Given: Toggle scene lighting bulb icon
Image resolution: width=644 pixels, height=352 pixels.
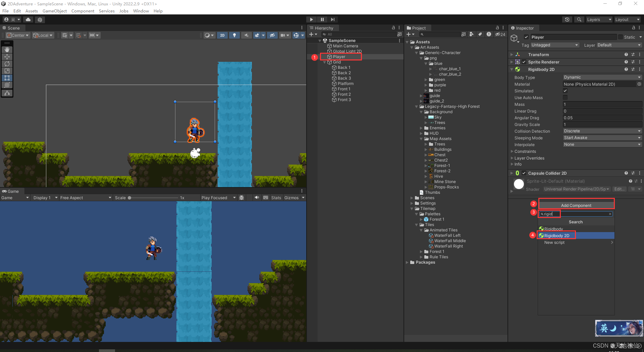Looking at the screenshot, I should [234, 35].
